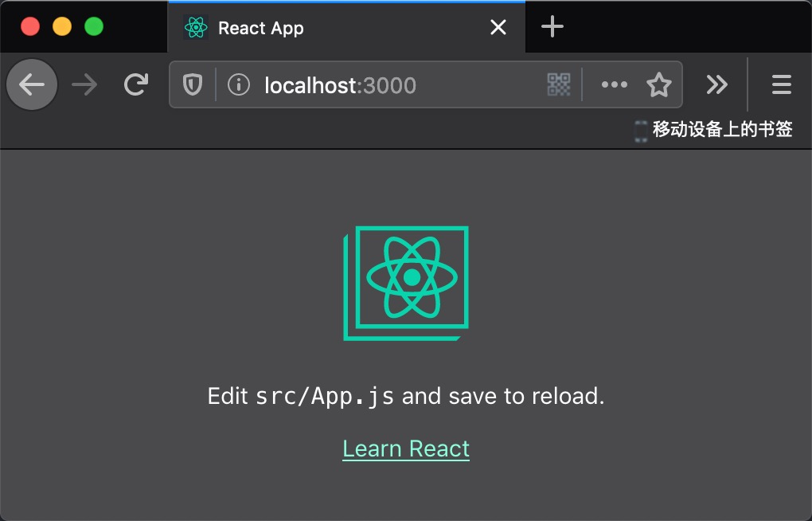Open tracking protection shield icon
812x521 pixels.
point(193,84)
